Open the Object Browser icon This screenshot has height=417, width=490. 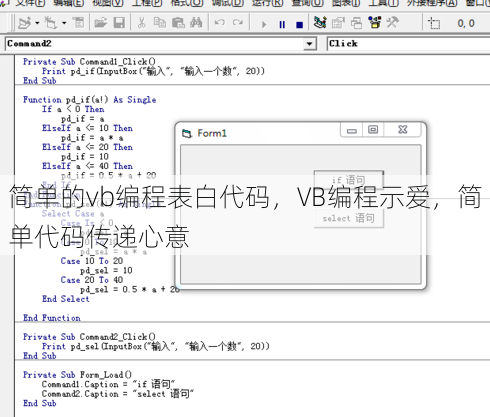click(x=375, y=23)
